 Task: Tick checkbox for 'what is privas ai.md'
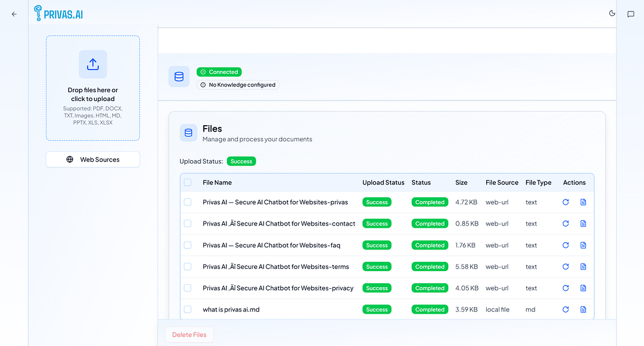(x=187, y=310)
